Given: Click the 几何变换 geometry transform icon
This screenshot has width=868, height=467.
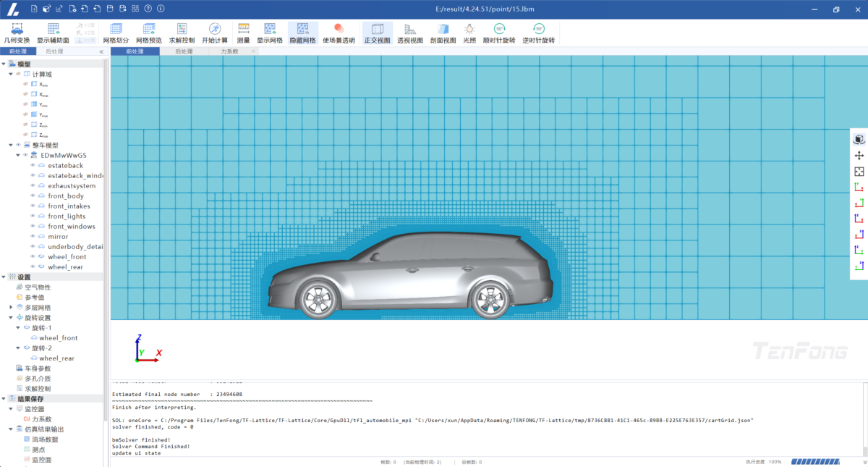Looking at the screenshot, I should [17, 29].
